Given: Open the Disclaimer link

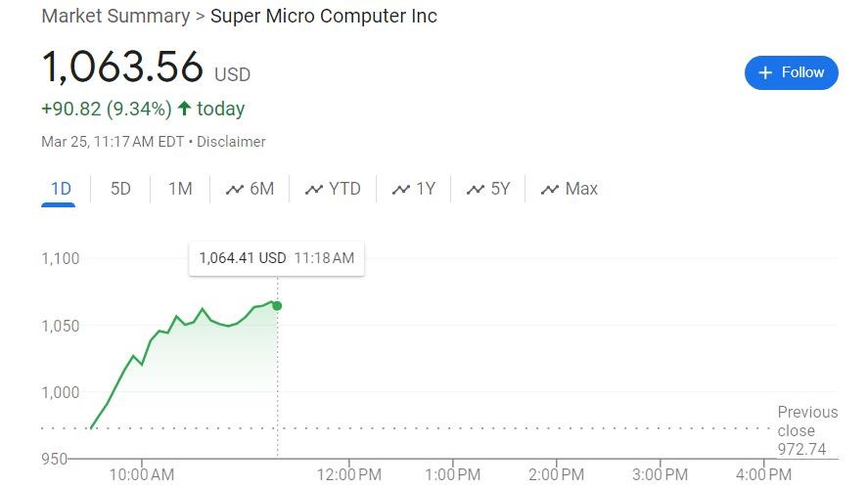Looking at the screenshot, I should click(231, 142).
